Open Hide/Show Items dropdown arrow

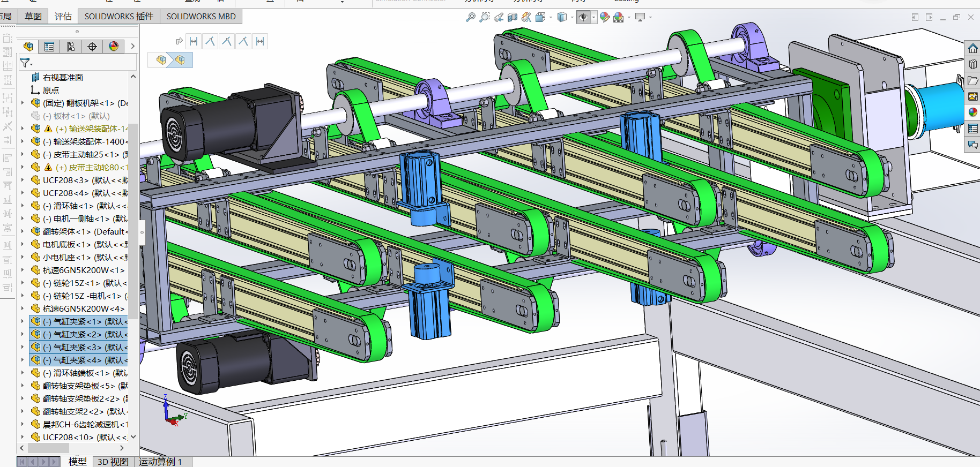coord(593,18)
